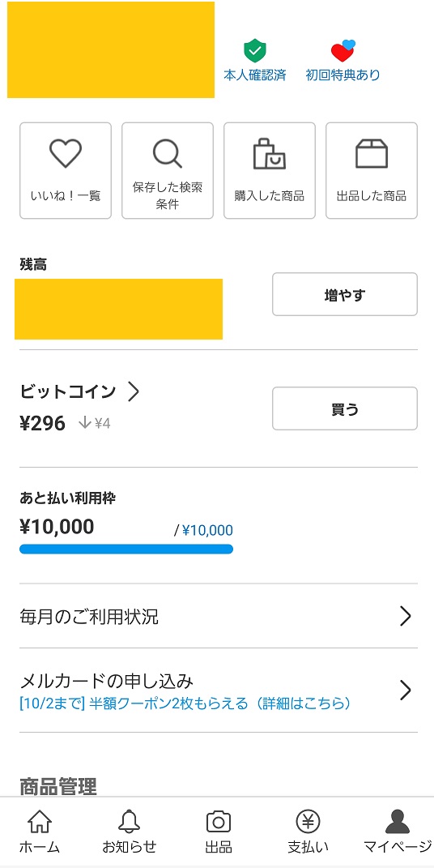Tap the 初回特典あり heart icon

[x=343, y=51]
